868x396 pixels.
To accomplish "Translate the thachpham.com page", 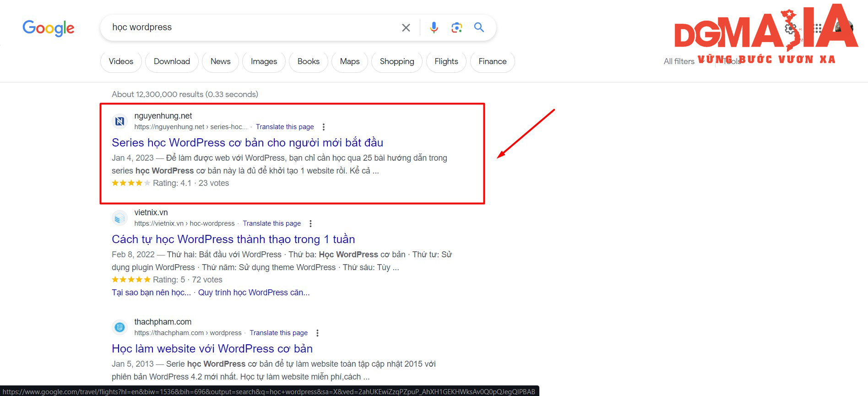I will point(279,333).
